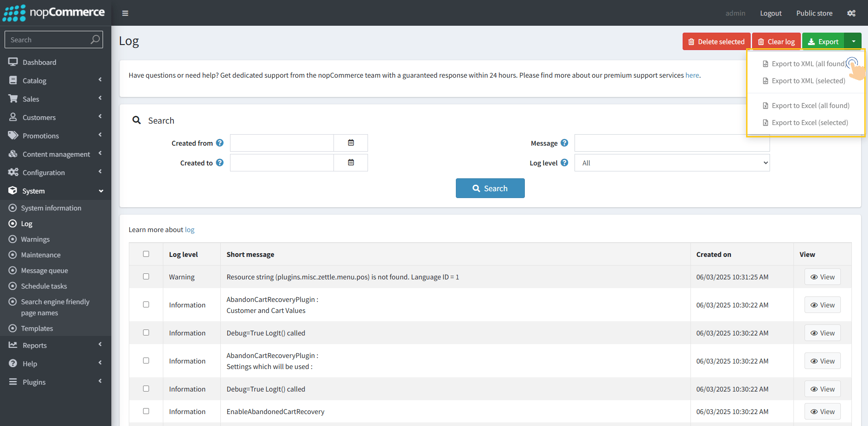This screenshot has height=426, width=868.
Task: Select Export to XML (selected) option
Action: 808,81
